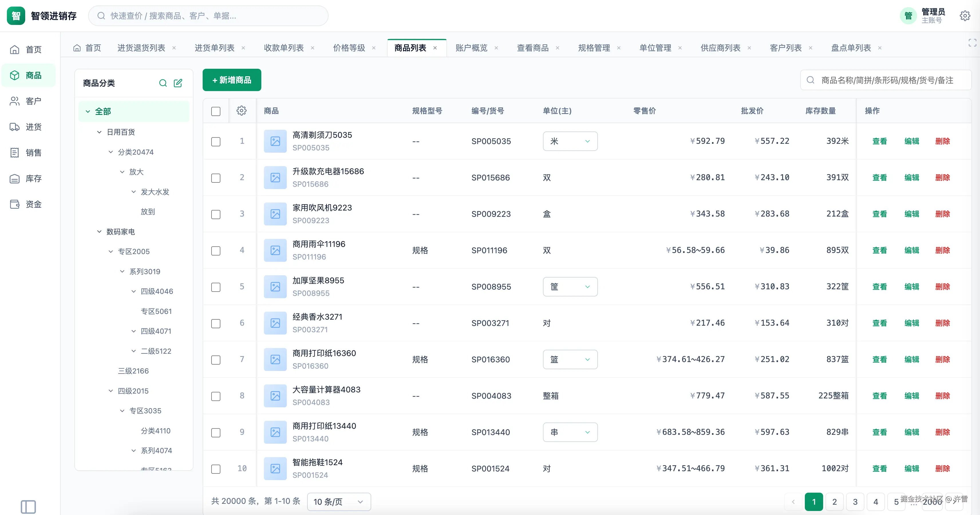Switch to the 账户概览 tab
The width and height of the screenshot is (980, 515).
coord(471,48)
